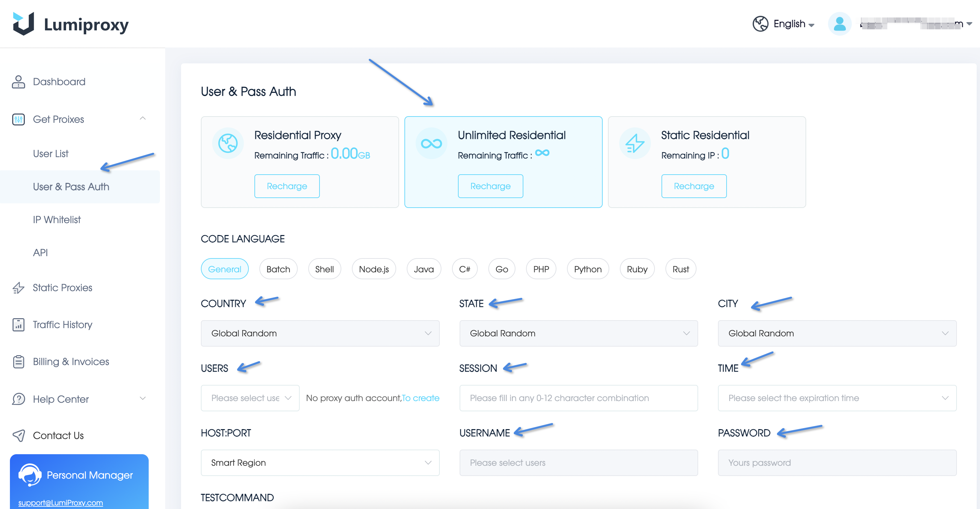
Task: Recharge the Residential Proxy plan
Action: 287,186
